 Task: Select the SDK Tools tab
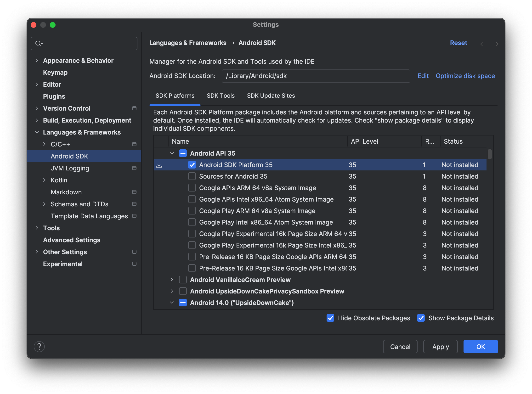[x=220, y=96]
